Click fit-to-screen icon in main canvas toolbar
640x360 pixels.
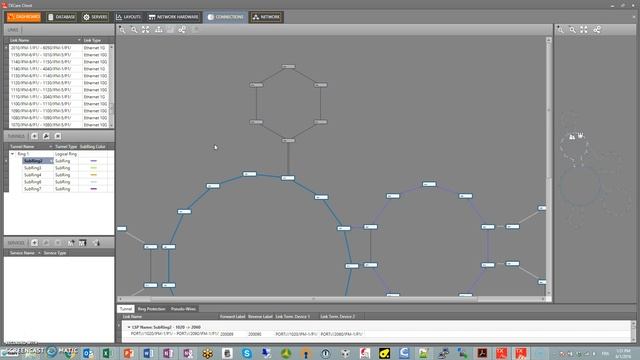tap(146, 29)
